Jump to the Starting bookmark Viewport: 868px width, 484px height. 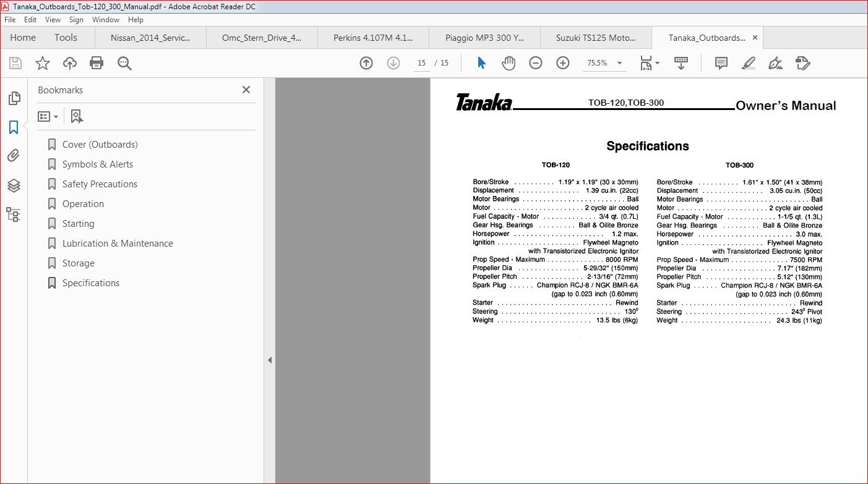tap(79, 224)
